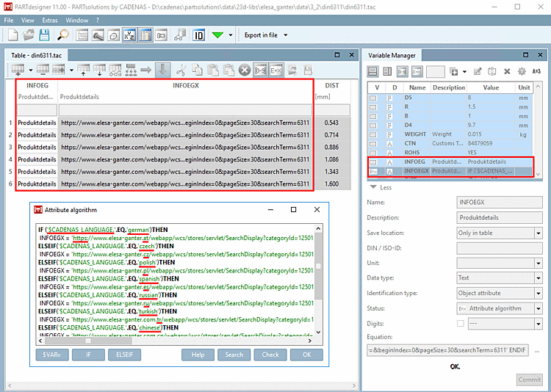This screenshot has width=551, height=392.
Task: Click the horizontal scrollbar in the algorithm editor
Action: tap(88, 341)
